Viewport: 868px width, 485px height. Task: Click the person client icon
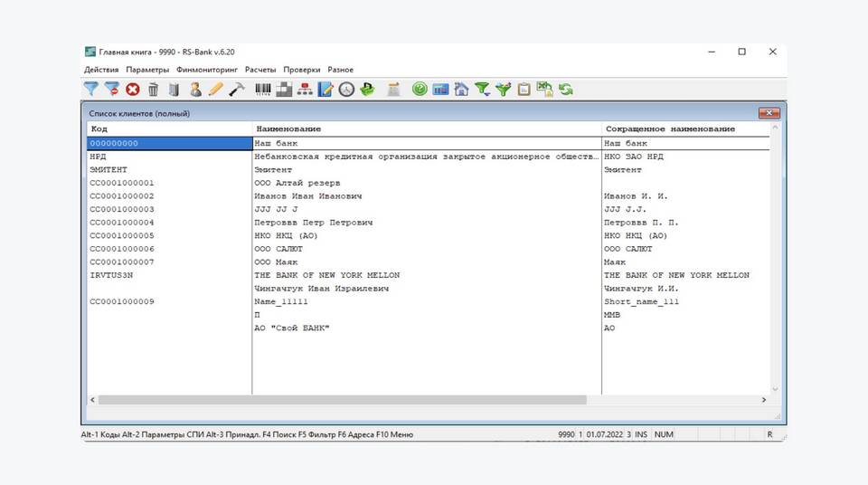[195, 90]
